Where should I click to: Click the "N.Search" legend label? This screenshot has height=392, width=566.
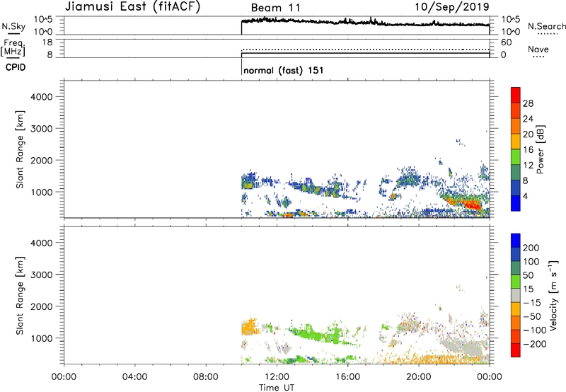coord(546,26)
